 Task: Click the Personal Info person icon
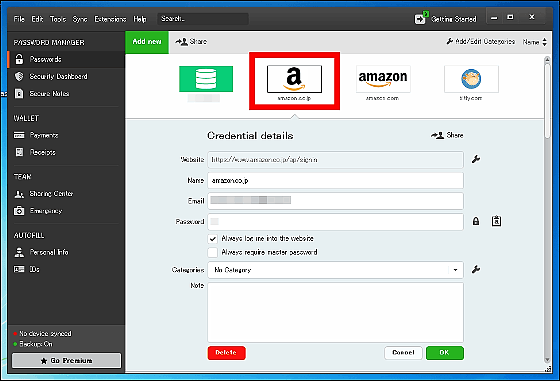point(19,252)
